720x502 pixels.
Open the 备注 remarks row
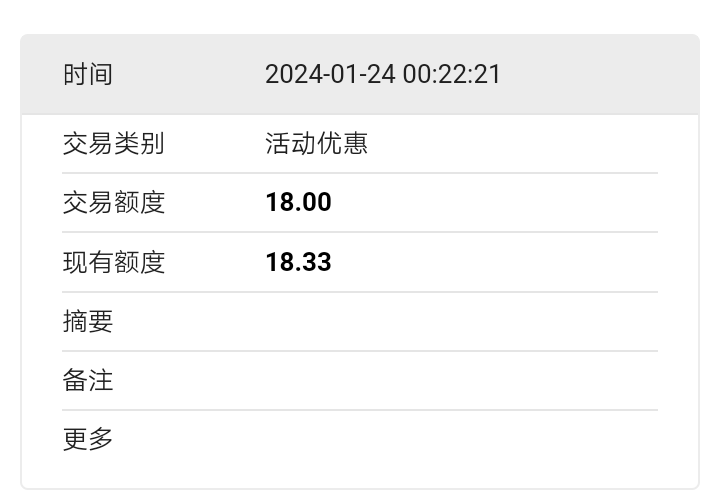click(360, 381)
